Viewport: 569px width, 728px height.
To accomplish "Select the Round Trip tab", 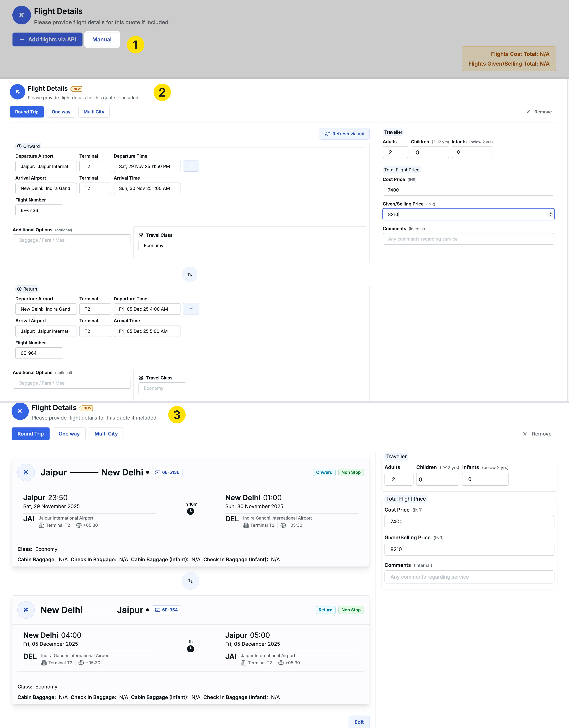I will 27,112.
